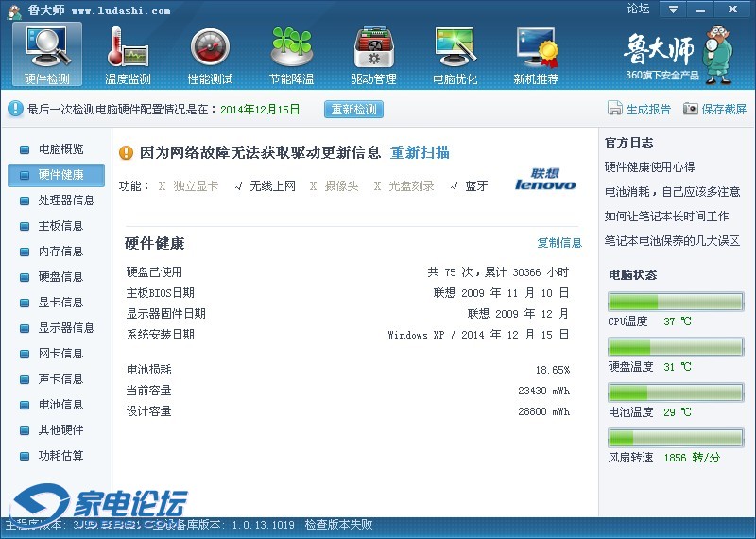
Task: Click 检查版本失败 in the status bar
Action: click(338, 525)
